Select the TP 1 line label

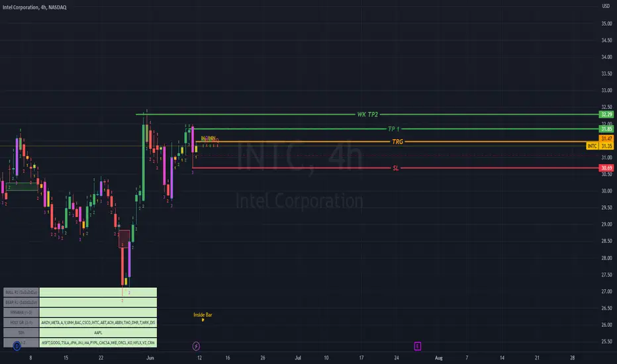(393, 129)
